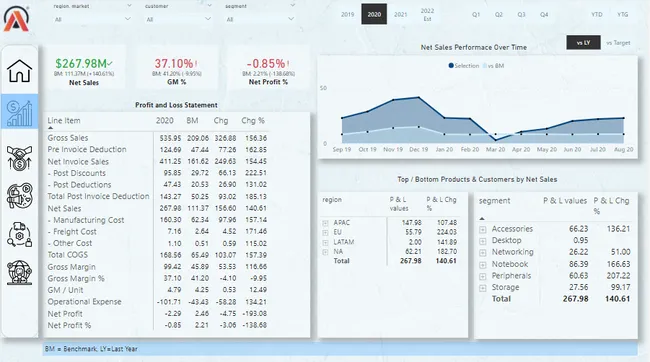Image resolution: width=650 pixels, height=362 pixels.
Task: Toggle the YTD period filter
Action: 597,15
